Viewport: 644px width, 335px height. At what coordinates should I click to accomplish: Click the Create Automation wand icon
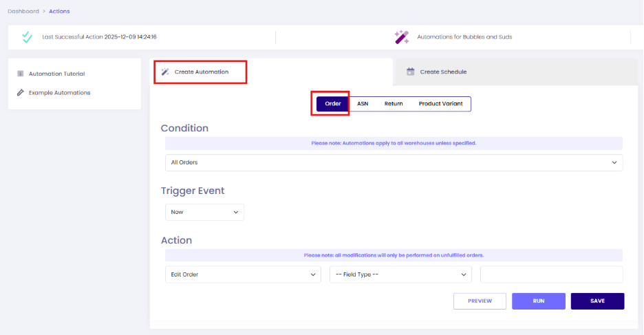165,72
